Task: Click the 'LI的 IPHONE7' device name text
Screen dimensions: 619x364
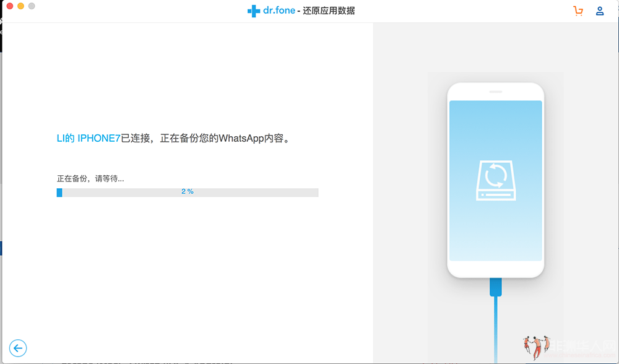Action: click(x=89, y=138)
